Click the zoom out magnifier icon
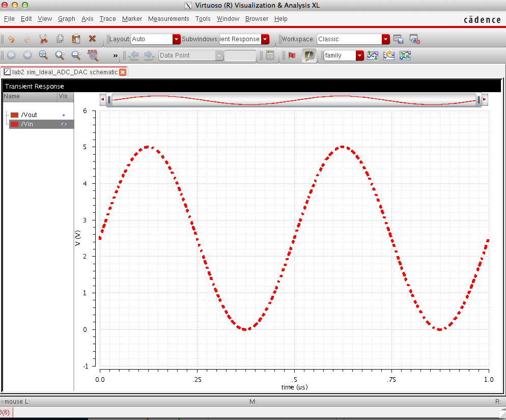This screenshot has height=420, width=506. pos(76,55)
